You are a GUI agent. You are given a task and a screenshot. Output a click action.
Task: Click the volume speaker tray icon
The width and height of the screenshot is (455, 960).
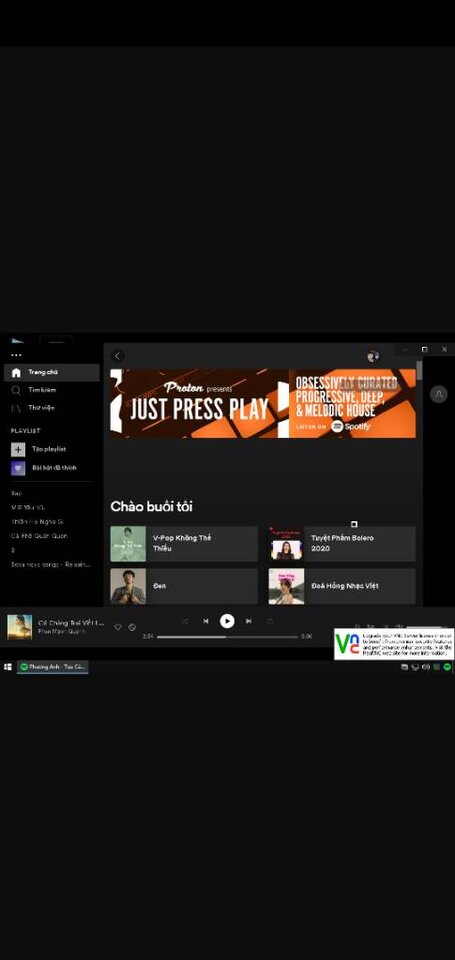click(426, 667)
